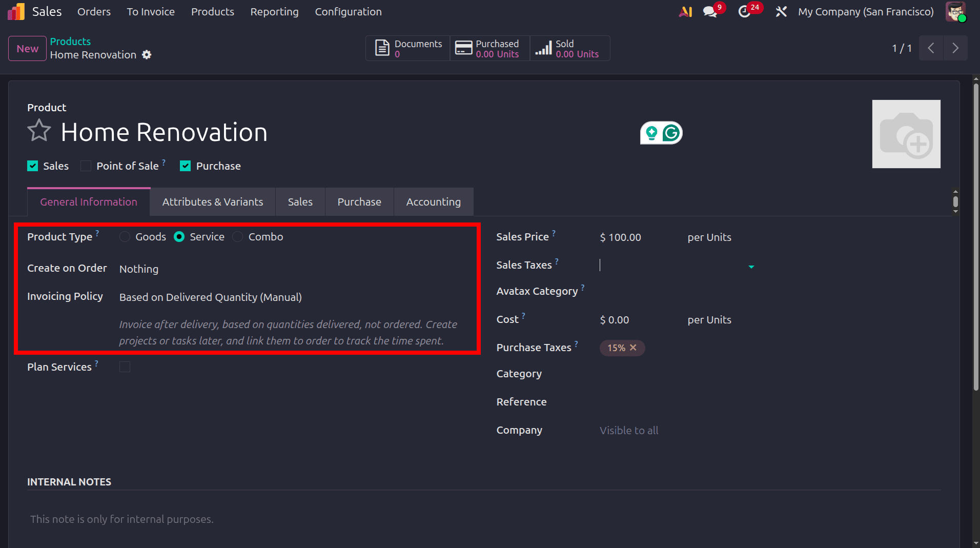Click the lightbulb suggestion icon
Viewport: 980px width, 548px height.
click(x=651, y=133)
